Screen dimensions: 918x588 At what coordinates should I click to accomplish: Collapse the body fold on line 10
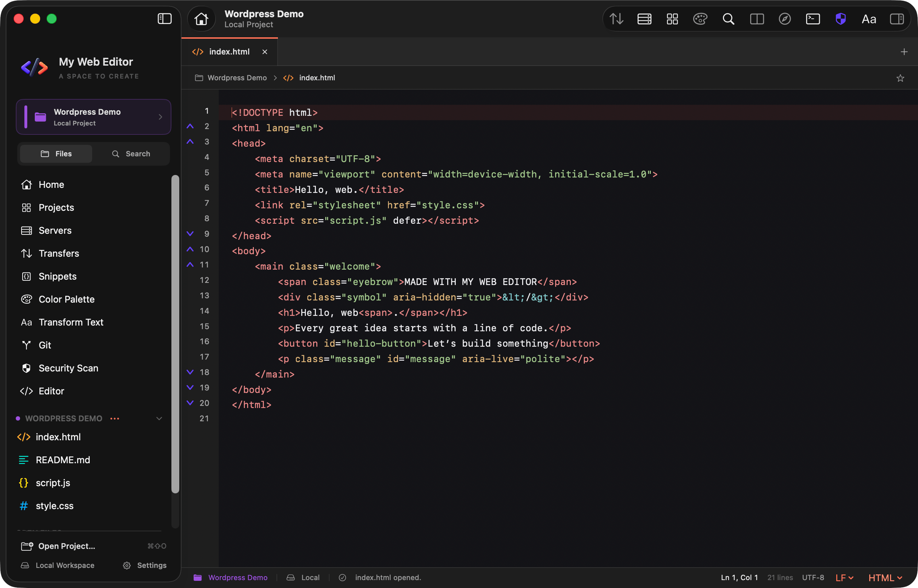pyautogui.click(x=190, y=249)
